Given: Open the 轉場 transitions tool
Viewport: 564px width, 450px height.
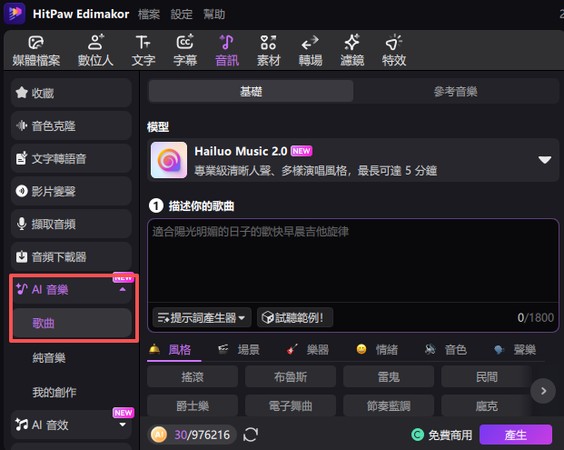Looking at the screenshot, I should click(310, 51).
